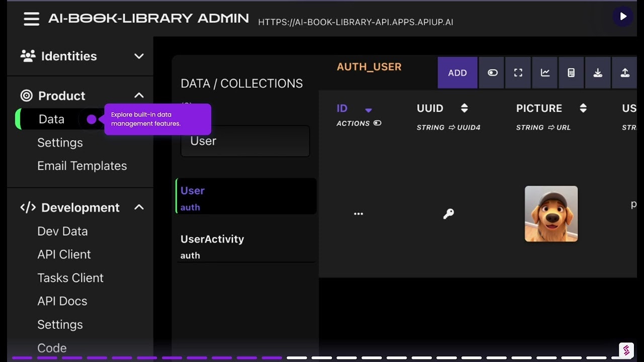The image size is (644, 362).
Task: Open the API Docs menu item
Action: (x=62, y=301)
